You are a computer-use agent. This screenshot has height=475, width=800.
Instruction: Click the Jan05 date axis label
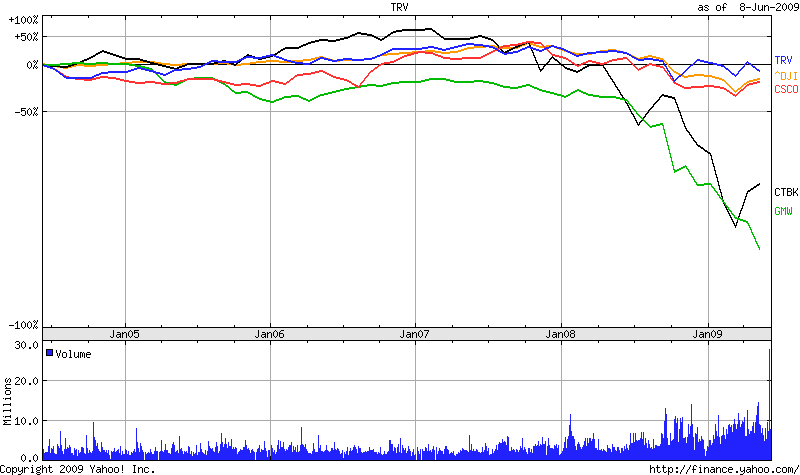(x=125, y=334)
